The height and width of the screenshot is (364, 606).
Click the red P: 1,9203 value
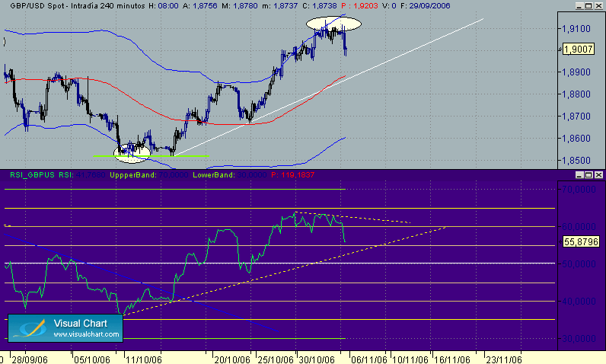(359, 6)
